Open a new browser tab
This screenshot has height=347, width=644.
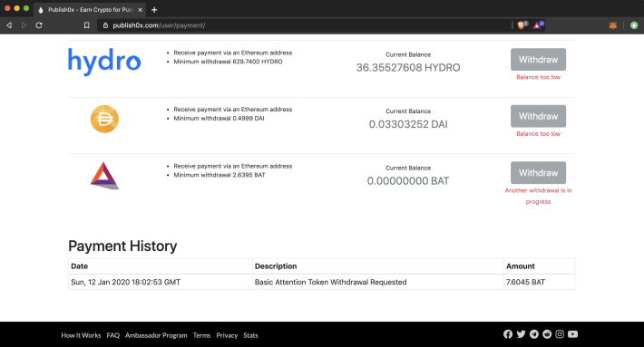coord(154,9)
